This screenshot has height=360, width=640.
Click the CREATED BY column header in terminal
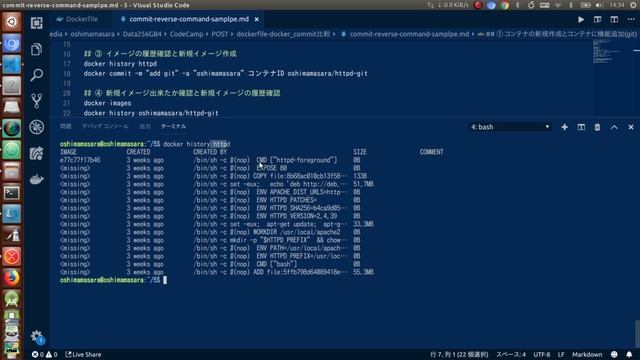point(210,152)
